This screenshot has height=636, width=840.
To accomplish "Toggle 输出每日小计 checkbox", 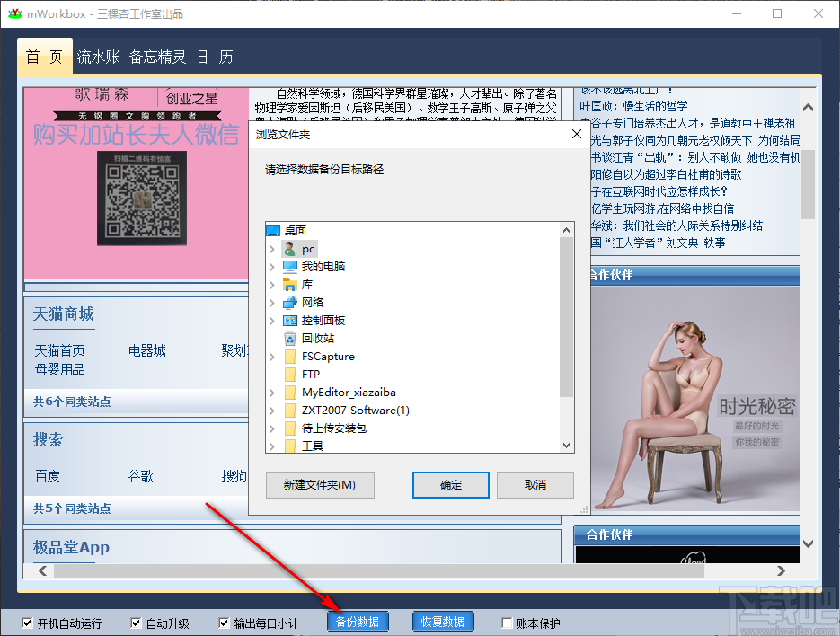I will 224,623.
